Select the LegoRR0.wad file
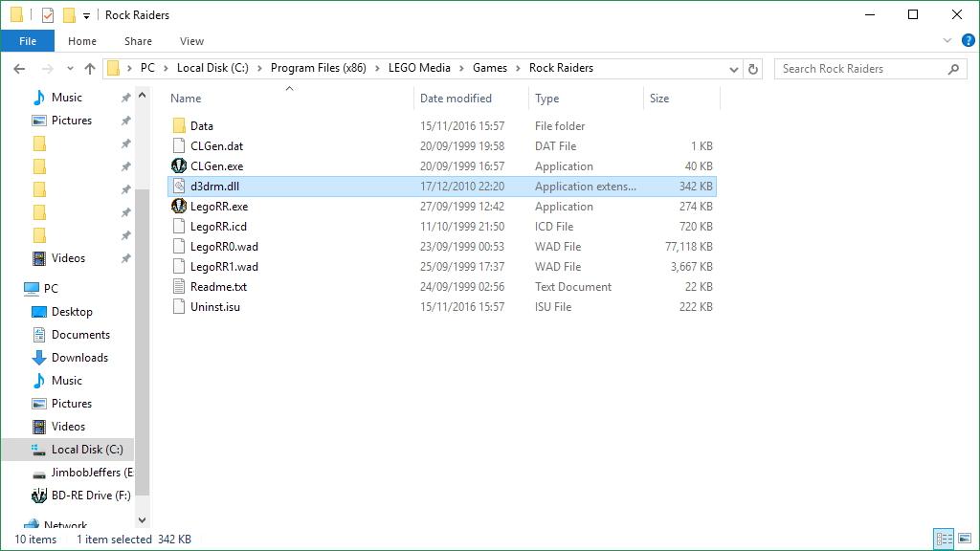This screenshot has width=980, height=551. point(442,246)
